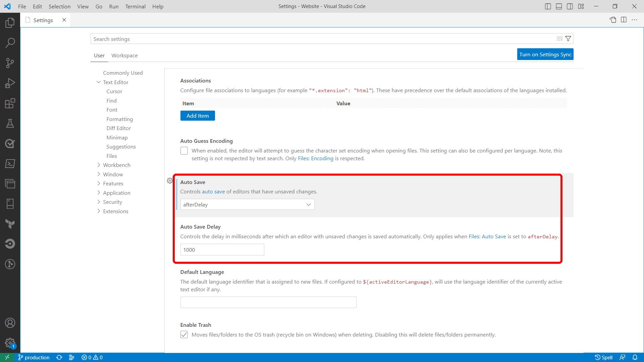Open the Source Control view
The image size is (644, 362).
[x=10, y=63]
